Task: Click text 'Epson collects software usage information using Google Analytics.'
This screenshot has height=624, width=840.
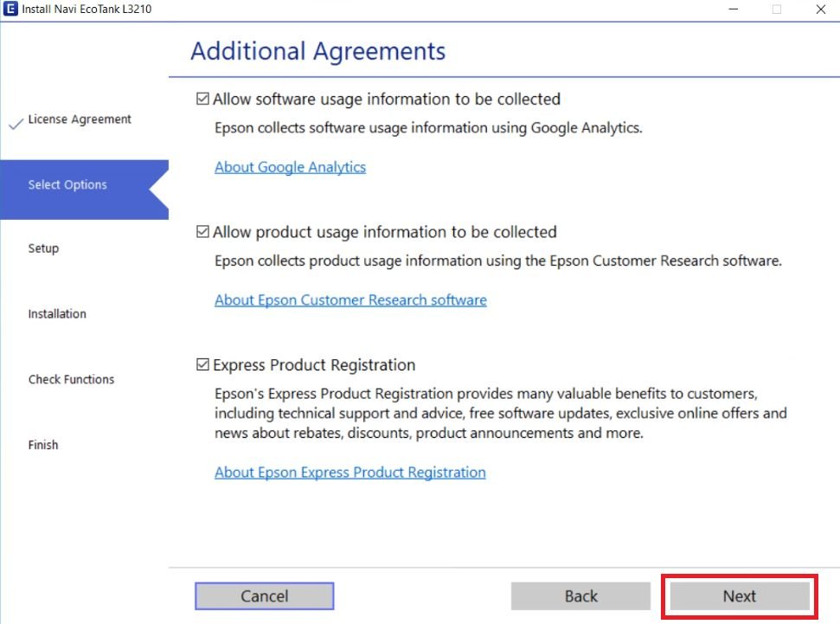Action: tap(428, 128)
